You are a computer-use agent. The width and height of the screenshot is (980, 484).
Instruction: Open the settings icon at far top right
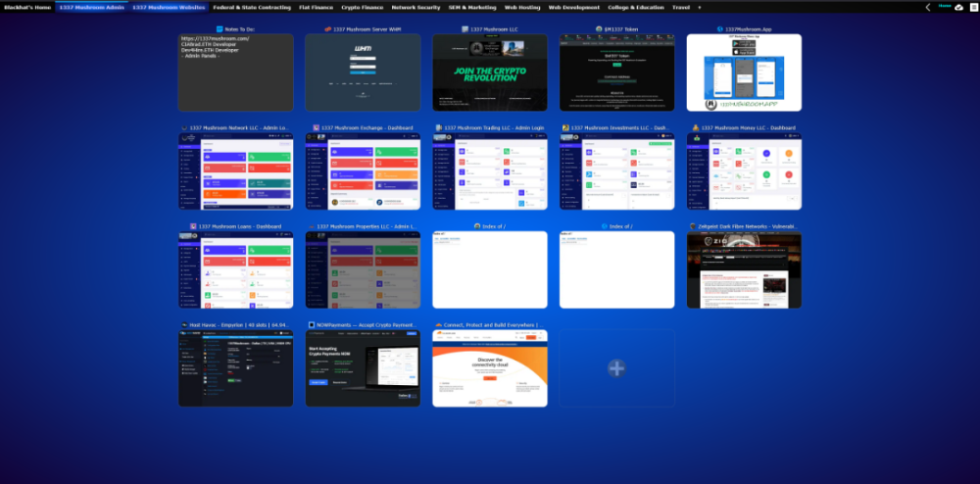(x=972, y=7)
